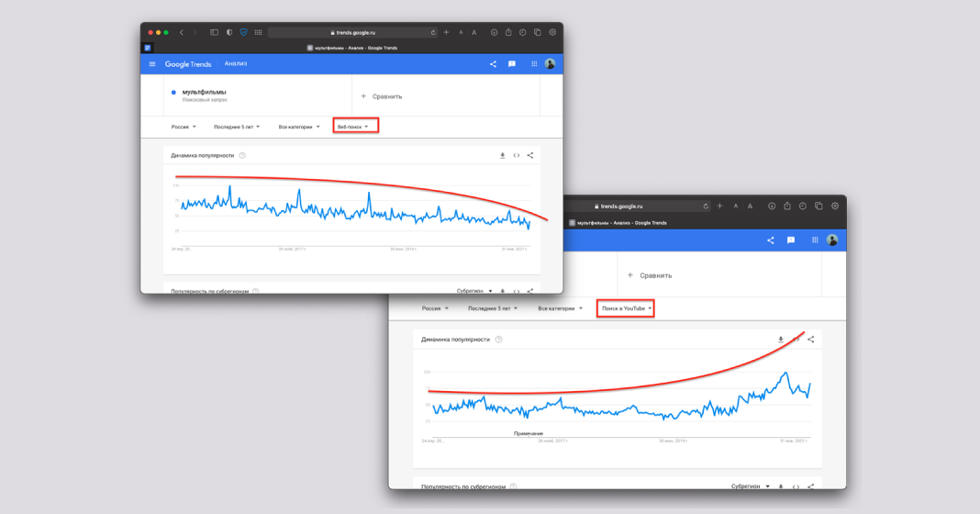
Task: Open settings gear in front Safari toolbar
Action: 552,32
